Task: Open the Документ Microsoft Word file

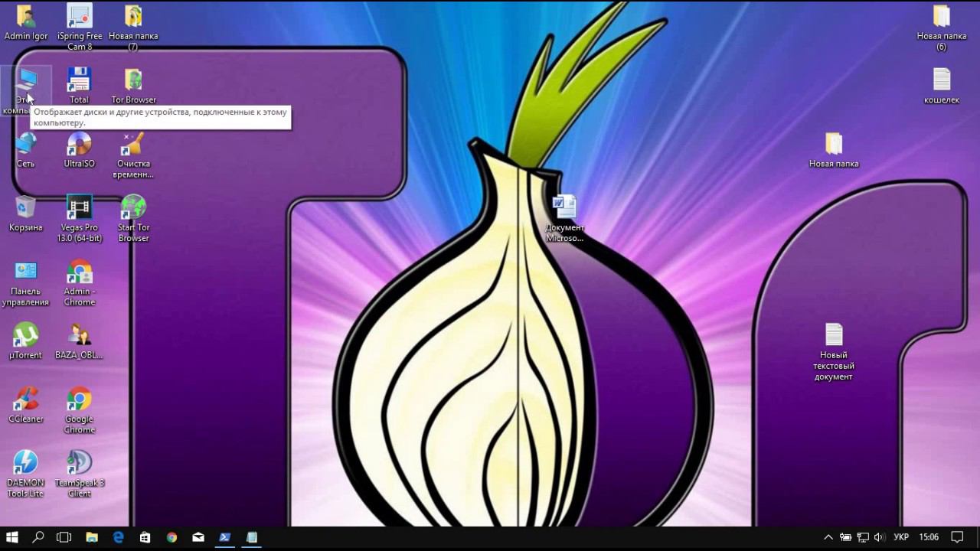Action: [x=565, y=207]
